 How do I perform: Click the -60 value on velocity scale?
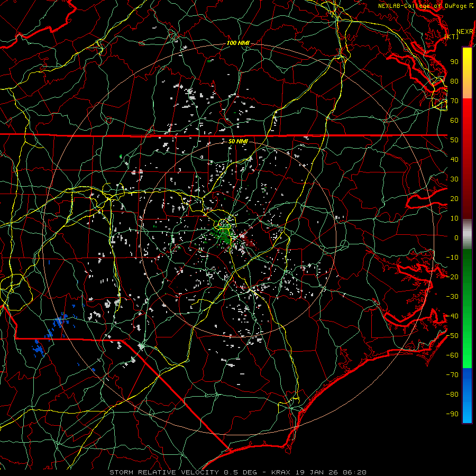[452, 355]
